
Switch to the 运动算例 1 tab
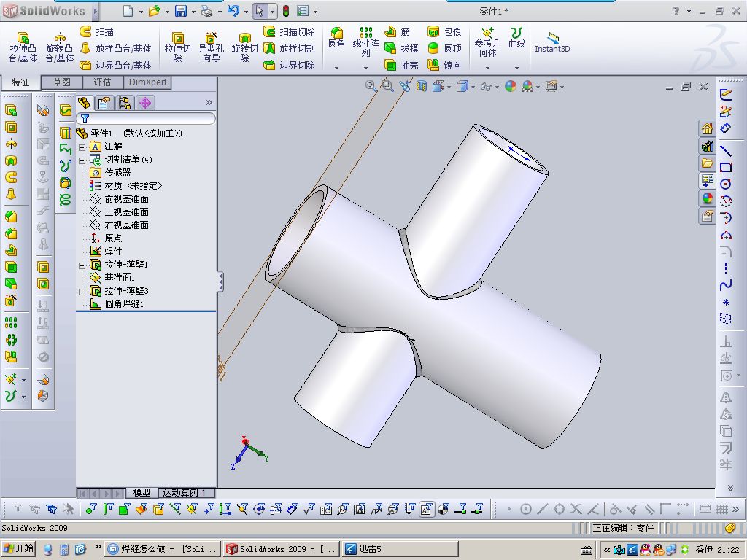pyautogui.click(x=186, y=492)
